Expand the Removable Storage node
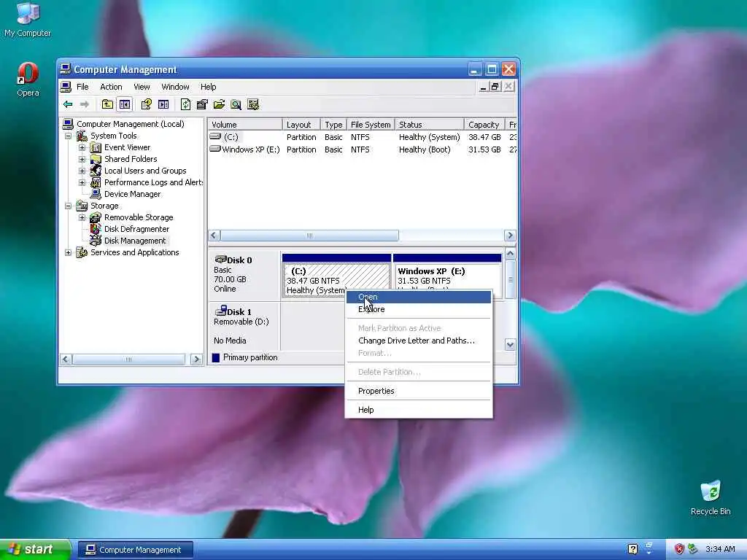The image size is (747, 560). [82, 217]
